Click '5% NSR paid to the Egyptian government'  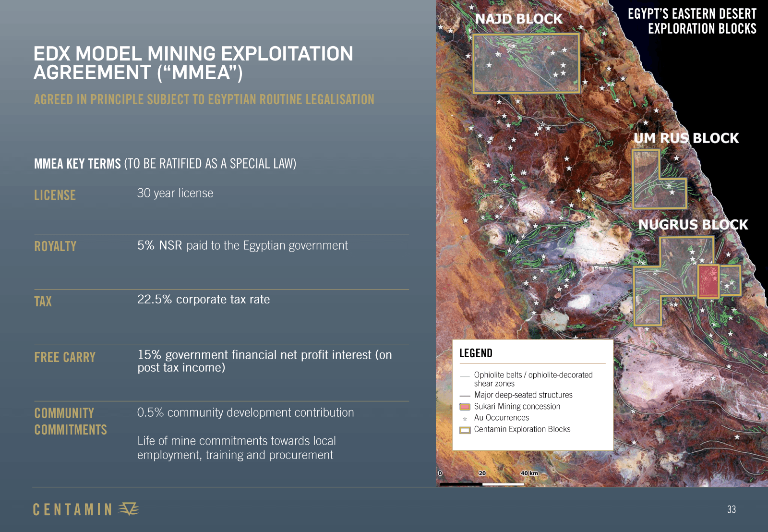coord(242,245)
